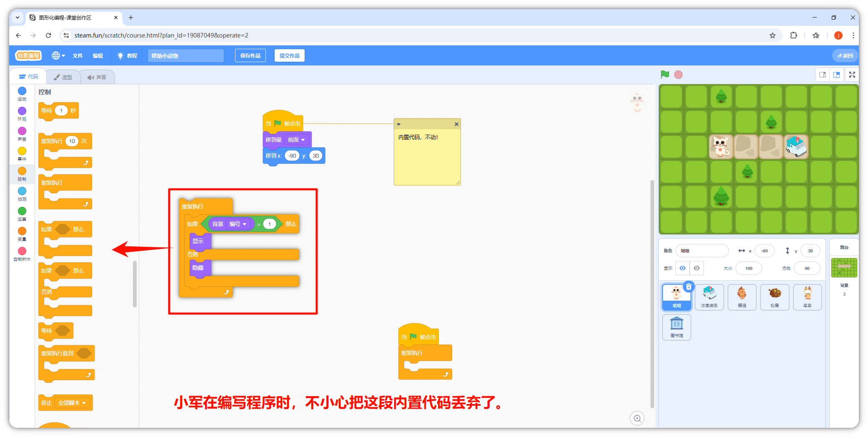This screenshot has width=868, height=437.
Task: Click the 重复执行 10 次 block in palette
Action: click(65, 151)
